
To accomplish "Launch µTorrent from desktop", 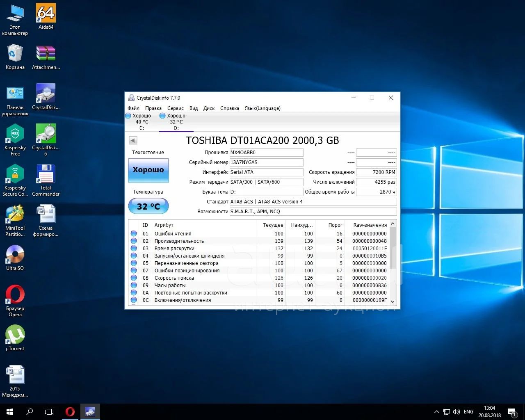I will tap(15, 338).
